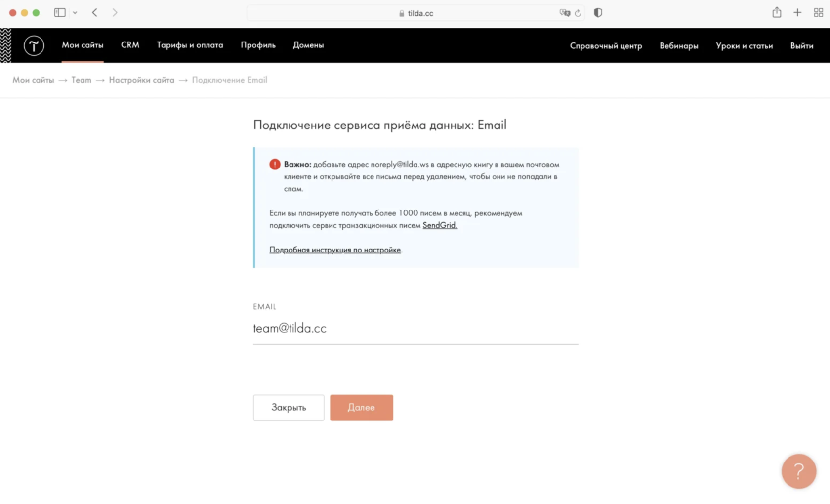This screenshot has width=830, height=504.
Task: Go back using browser back arrow
Action: (95, 13)
